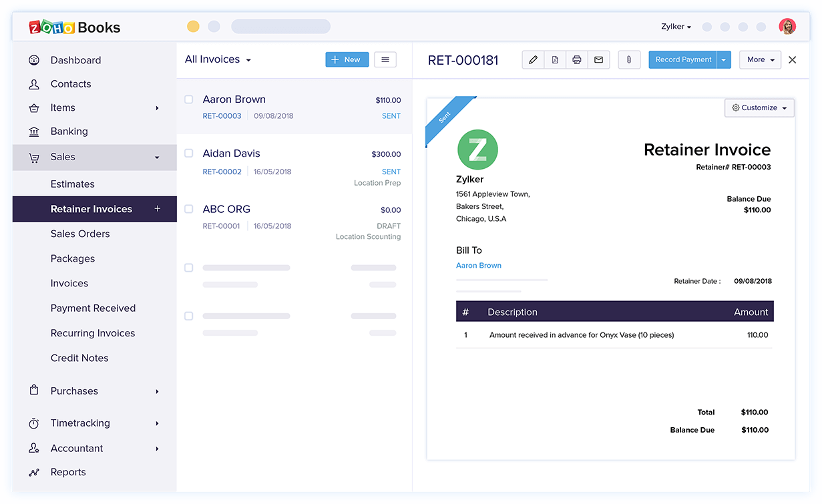Open the Dashboard gauge icon
This screenshot has height=504, width=822.
(34, 60)
